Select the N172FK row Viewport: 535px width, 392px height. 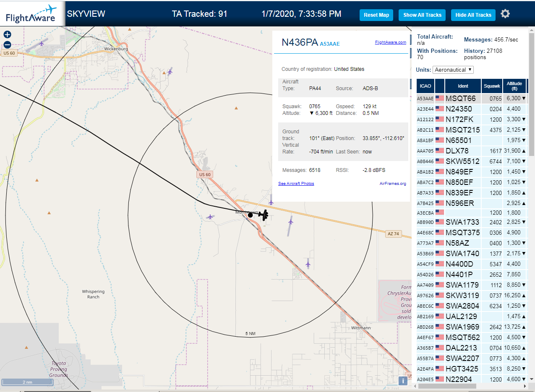coord(472,119)
